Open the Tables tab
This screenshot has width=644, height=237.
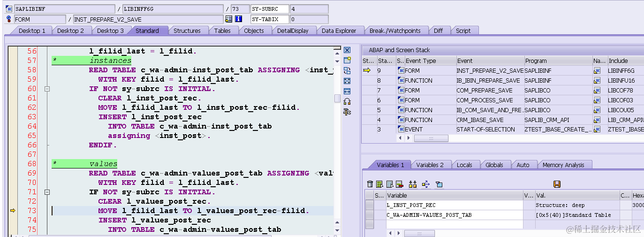(x=222, y=31)
